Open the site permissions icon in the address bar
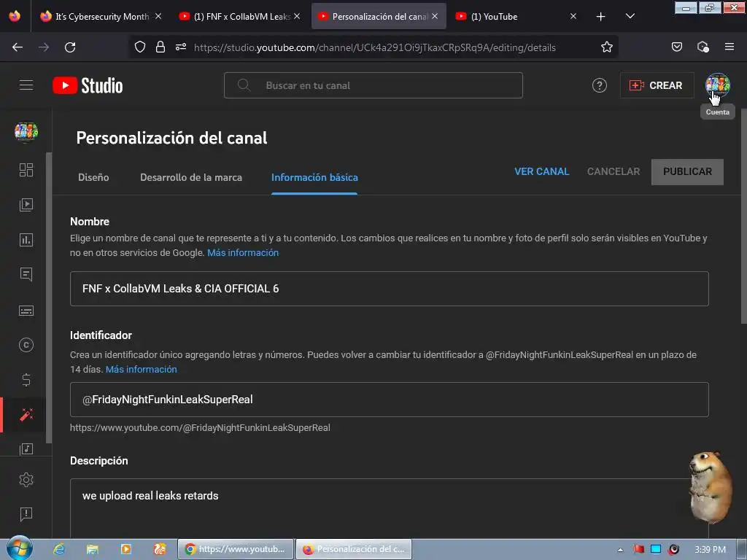This screenshot has height=560, width=747. [181, 47]
